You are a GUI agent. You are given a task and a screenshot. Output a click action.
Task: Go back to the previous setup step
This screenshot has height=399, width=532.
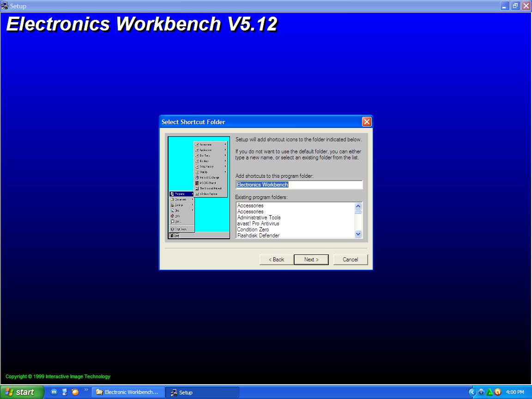pos(276,259)
